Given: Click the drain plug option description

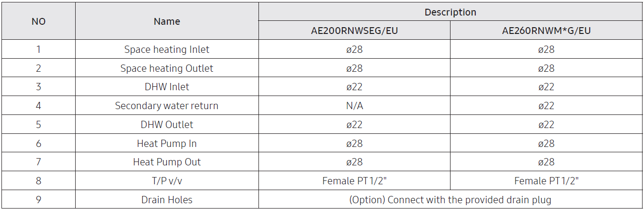Looking at the screenshot, I should pos(451,200).
